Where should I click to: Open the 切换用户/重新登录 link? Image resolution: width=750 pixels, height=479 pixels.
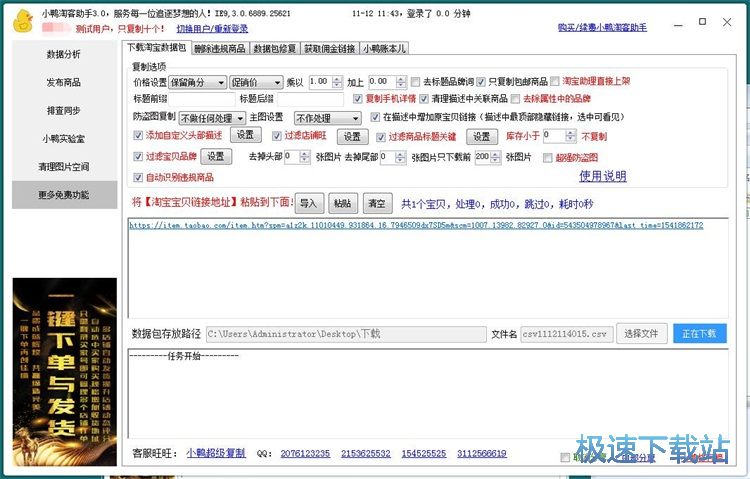[212, 29]
